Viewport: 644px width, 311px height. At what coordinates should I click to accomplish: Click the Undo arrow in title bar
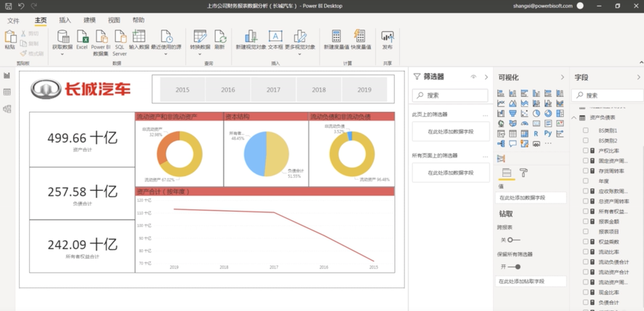(x=21, y=6)
